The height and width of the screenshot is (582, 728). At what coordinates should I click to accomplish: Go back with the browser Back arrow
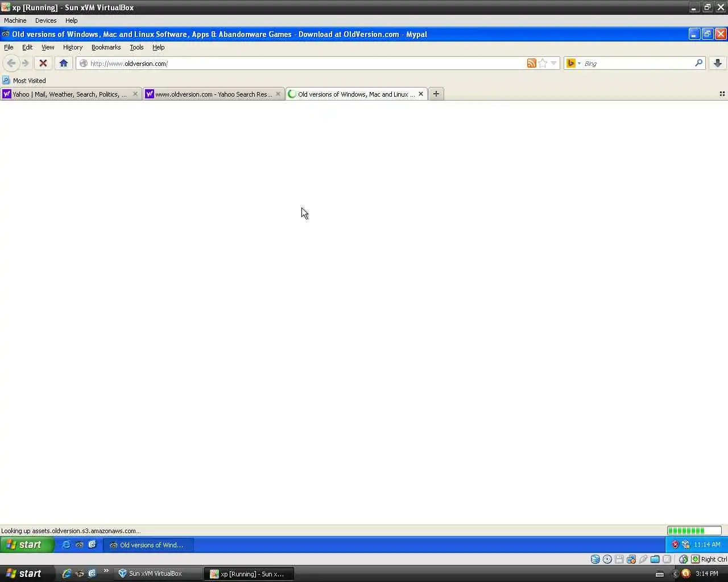[11, 63]
